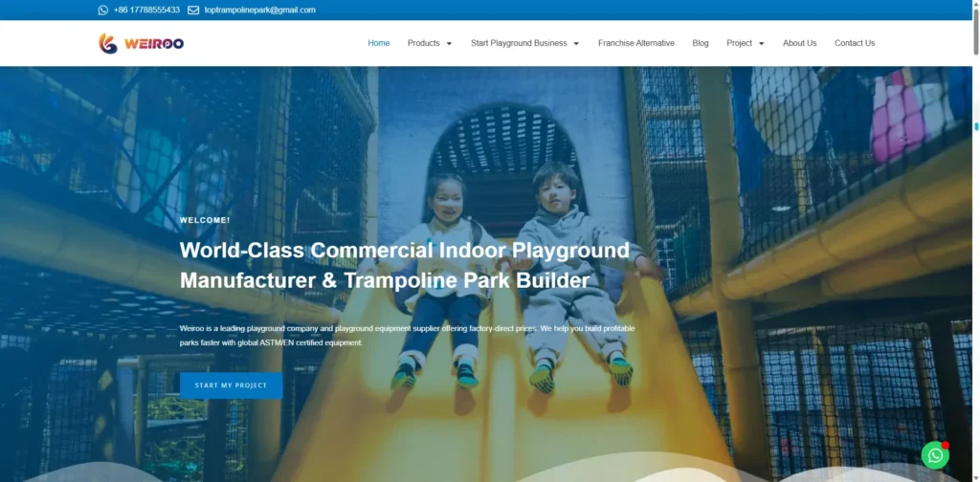Expand the Project dropdown arrow
The width and height of the screenshot is (980, 482).
coord(762,43)
